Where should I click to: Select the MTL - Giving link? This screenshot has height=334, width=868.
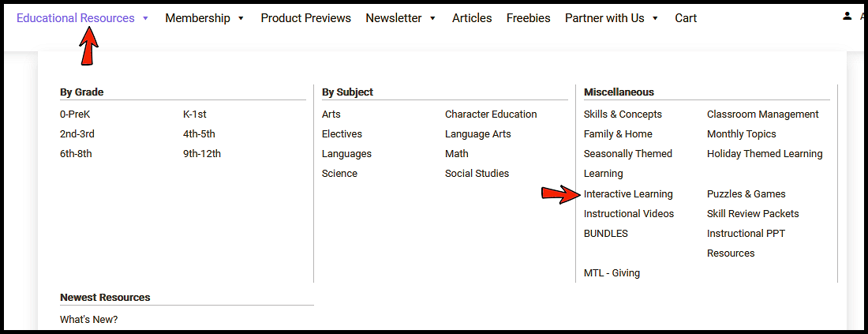(x=612, y=273)
